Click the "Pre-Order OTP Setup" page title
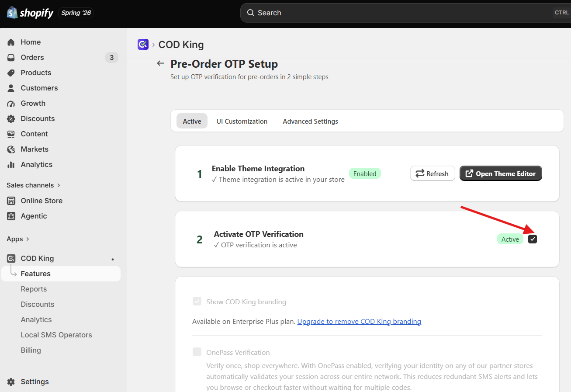Viewport: 571px width, 392px height. [x=224, y=64]
